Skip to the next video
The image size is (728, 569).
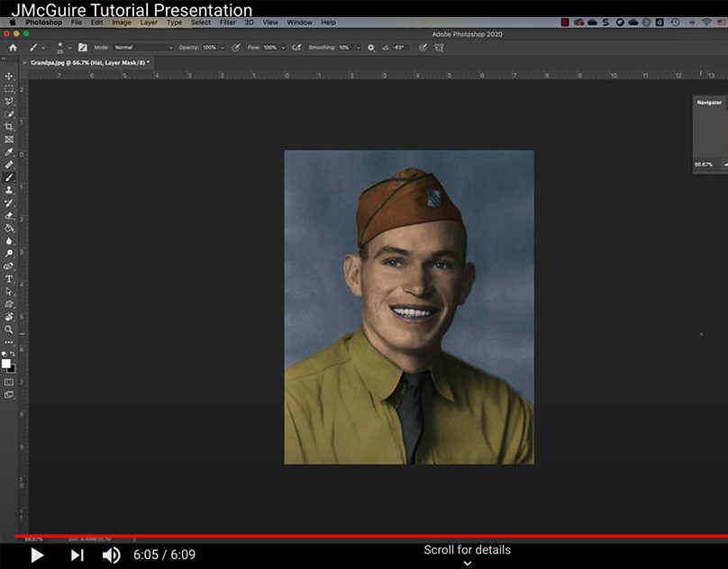77,555
